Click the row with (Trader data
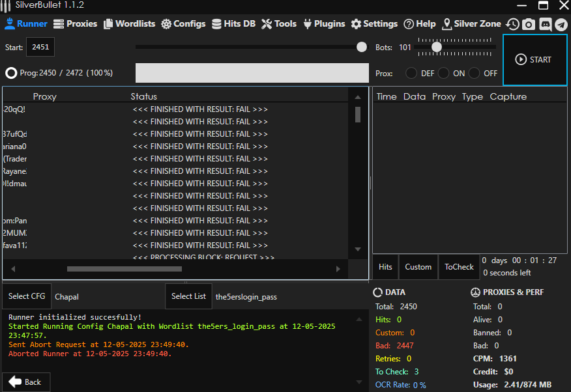The height and width of the screenshot is (392, 571). click(175, 159)
